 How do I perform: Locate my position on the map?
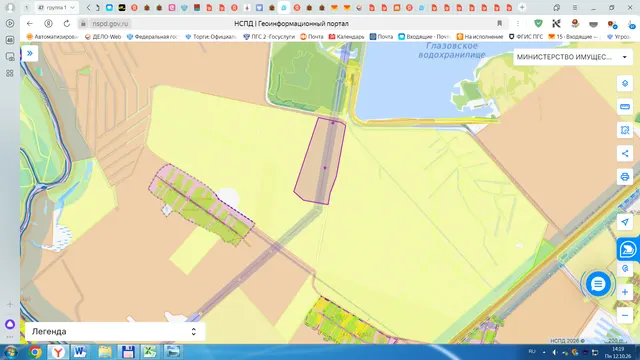tap(625, 222)
